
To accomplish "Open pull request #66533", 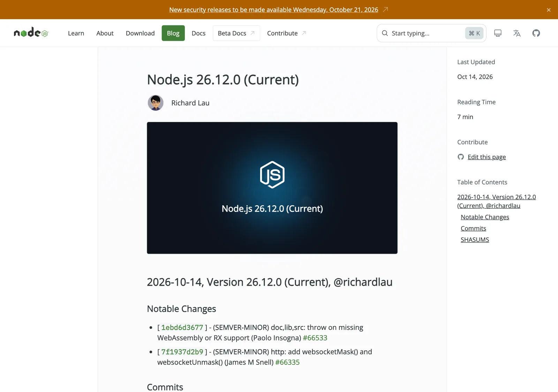I will click(315, 338).
